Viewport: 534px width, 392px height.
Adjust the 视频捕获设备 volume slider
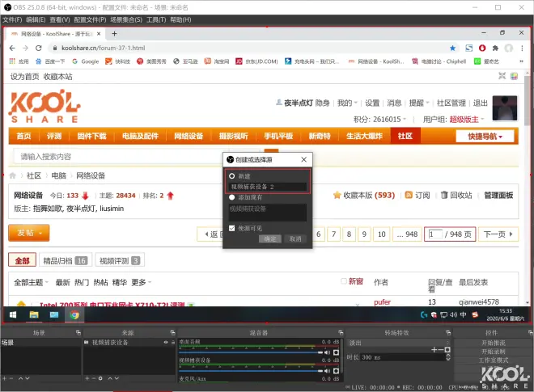[x=251, y=371]
